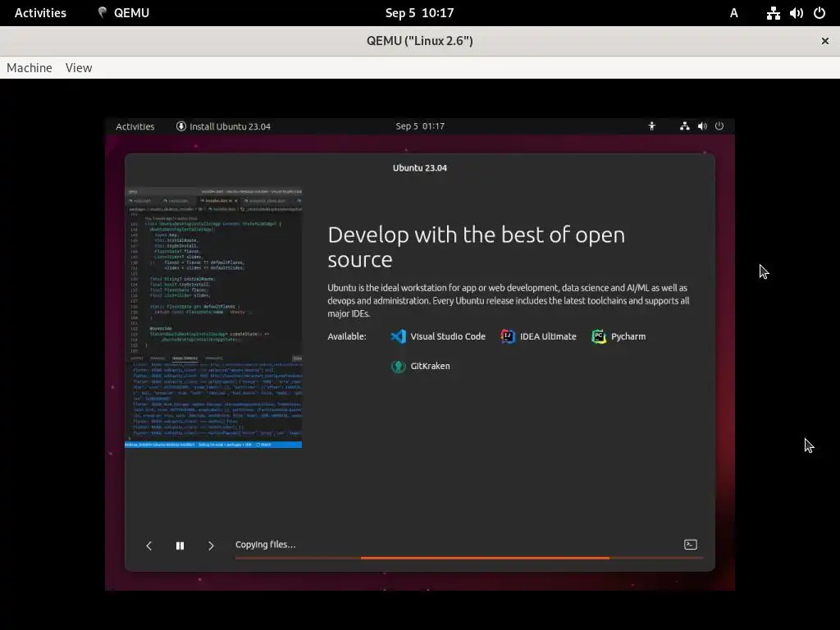Image resolution: width=840 pixels, height=630 pixels.
Task: Click the QEMU ("Linux 2.6") title bar text
Action: click(419, 41)
